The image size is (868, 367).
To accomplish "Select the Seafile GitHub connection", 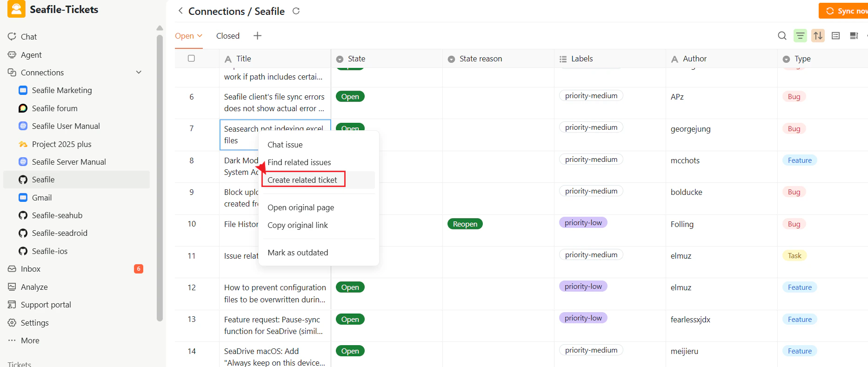I will [76, 180].
